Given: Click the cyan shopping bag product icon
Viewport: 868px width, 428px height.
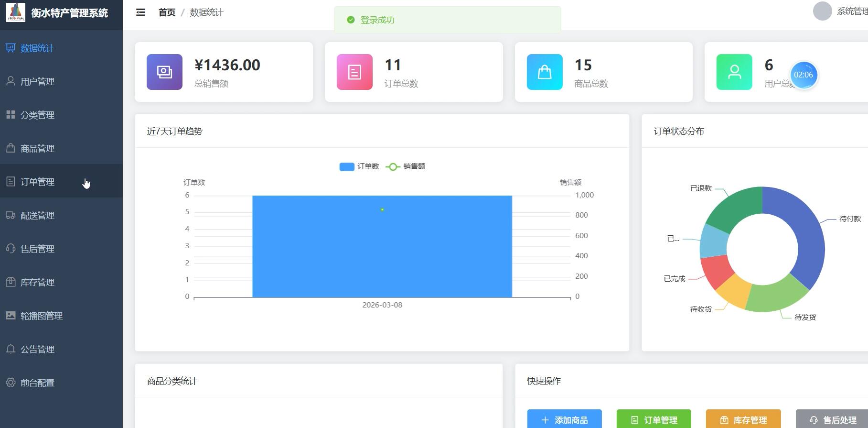Looking at the screenshot, I should (x=545, y=72).
